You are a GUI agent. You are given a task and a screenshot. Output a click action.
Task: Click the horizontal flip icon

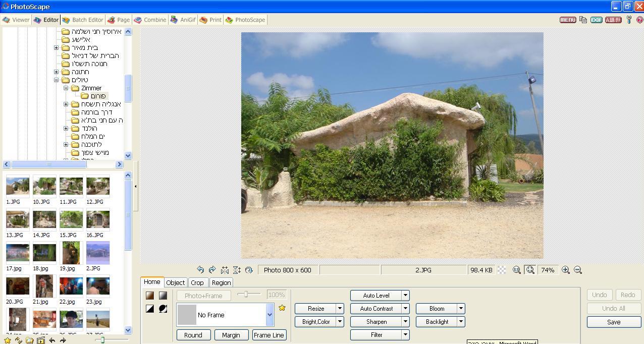[x=225, y=270]
